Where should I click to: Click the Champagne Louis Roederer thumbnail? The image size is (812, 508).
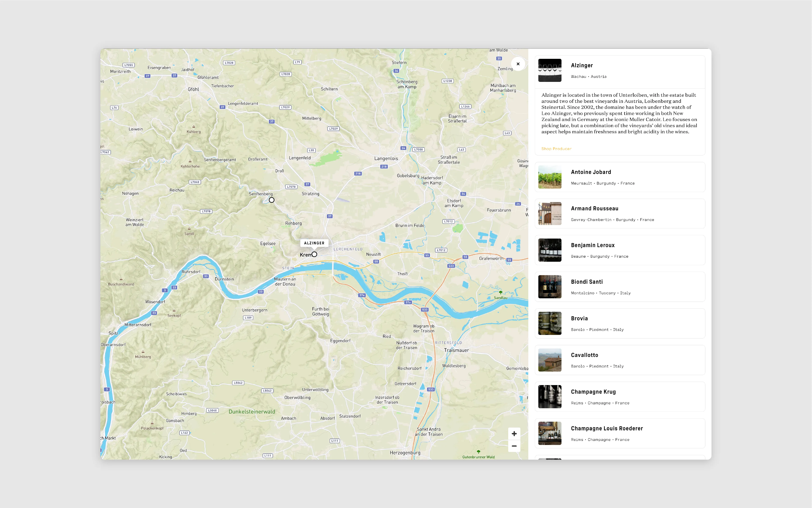coord(549,433)
